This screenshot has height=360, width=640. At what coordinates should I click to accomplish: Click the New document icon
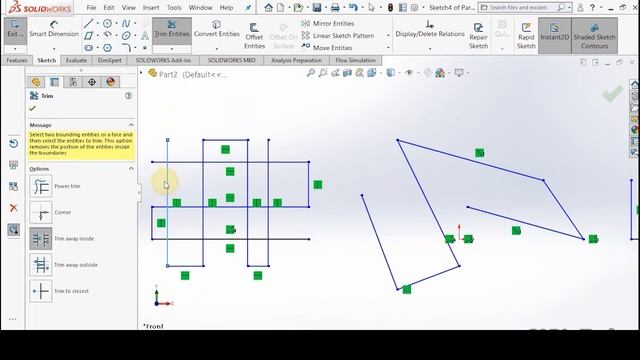click(280, 7)
